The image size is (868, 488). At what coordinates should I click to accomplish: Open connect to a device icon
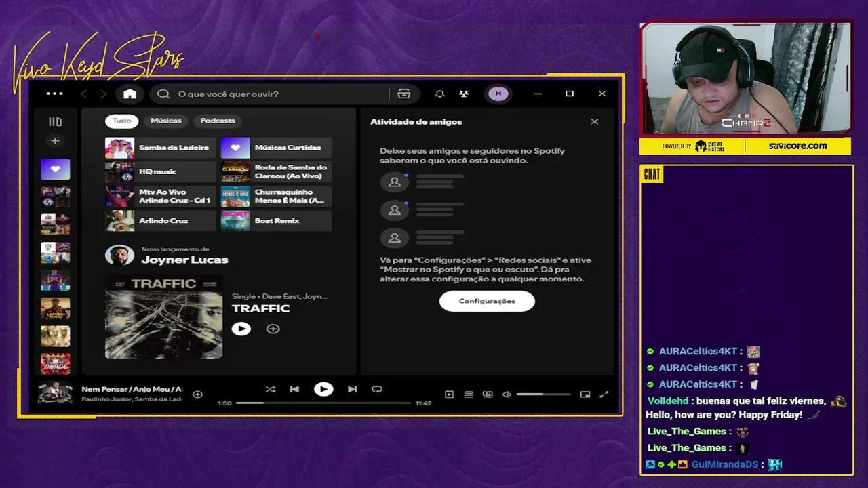coord(488,394)
